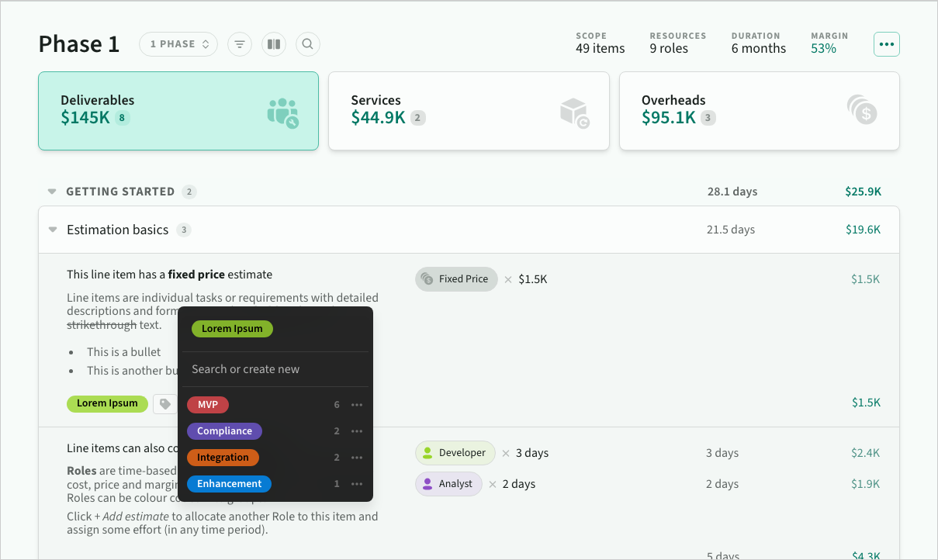Open the 1 Phase dropdown selector
The image size is (938, 560).
pyautogui.click(x=178, y=44)
